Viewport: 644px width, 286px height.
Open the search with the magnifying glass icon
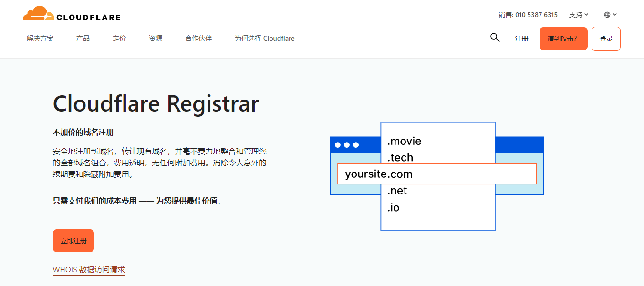pos(495,37)
